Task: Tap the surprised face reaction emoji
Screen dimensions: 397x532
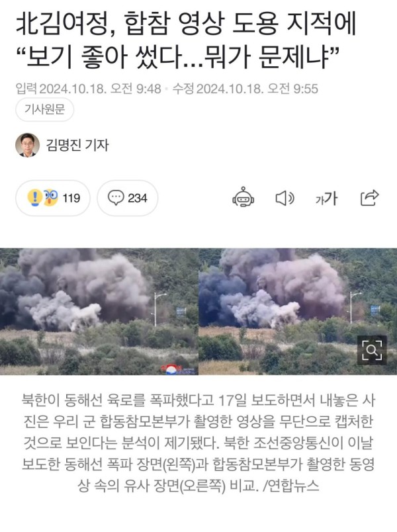Action: pyautogui.click(x=50, y=197)
